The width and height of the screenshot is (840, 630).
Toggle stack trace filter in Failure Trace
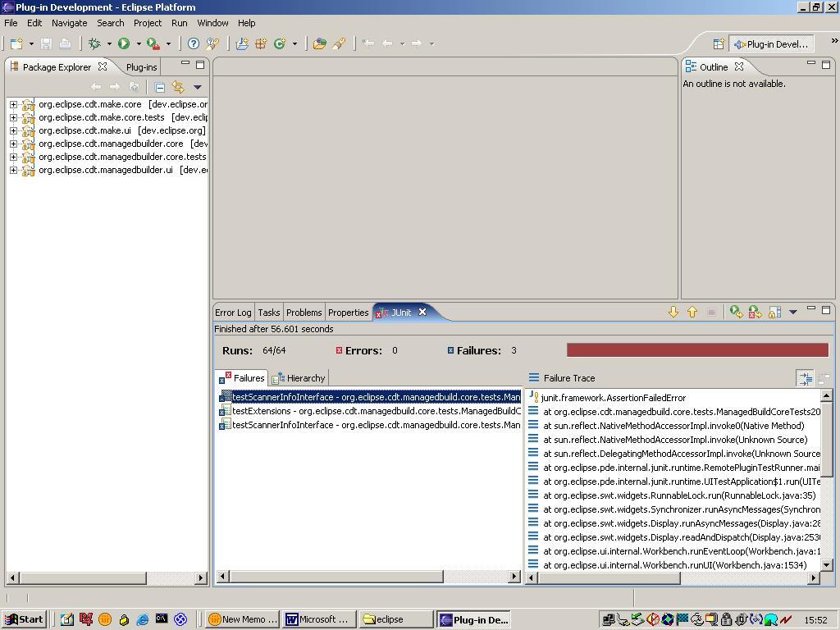[x=806, y=378]
